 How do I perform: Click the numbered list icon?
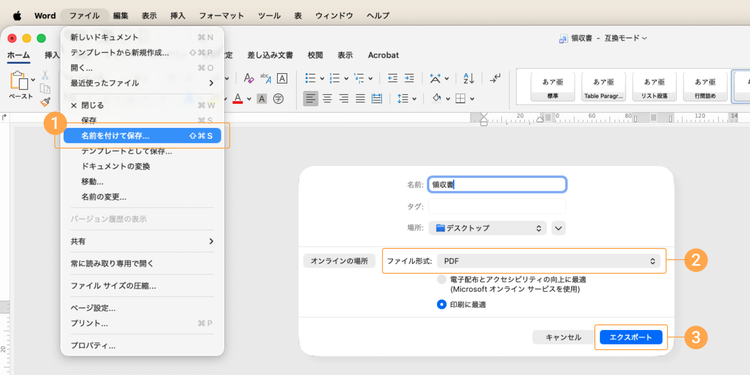pos(335,78)
